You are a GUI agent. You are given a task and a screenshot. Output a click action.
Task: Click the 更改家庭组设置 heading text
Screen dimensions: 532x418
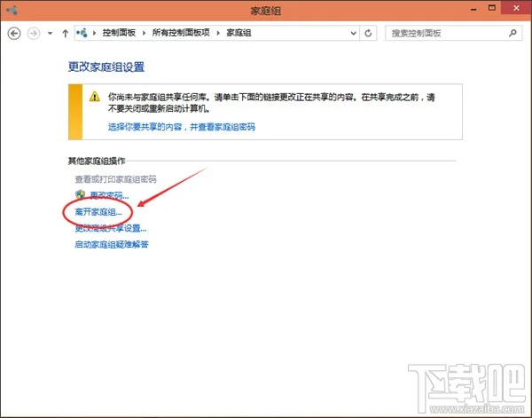106,67
